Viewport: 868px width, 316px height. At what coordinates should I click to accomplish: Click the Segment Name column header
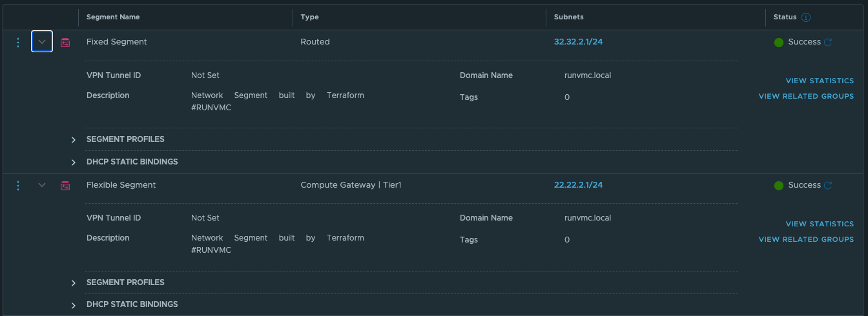pyautogui.click(x=113, y=17)
